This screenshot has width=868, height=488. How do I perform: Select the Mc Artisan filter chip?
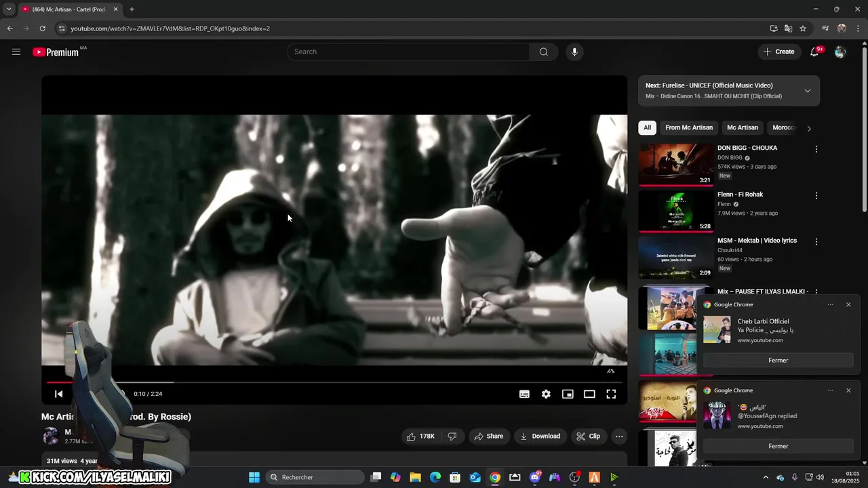(743, 127)
